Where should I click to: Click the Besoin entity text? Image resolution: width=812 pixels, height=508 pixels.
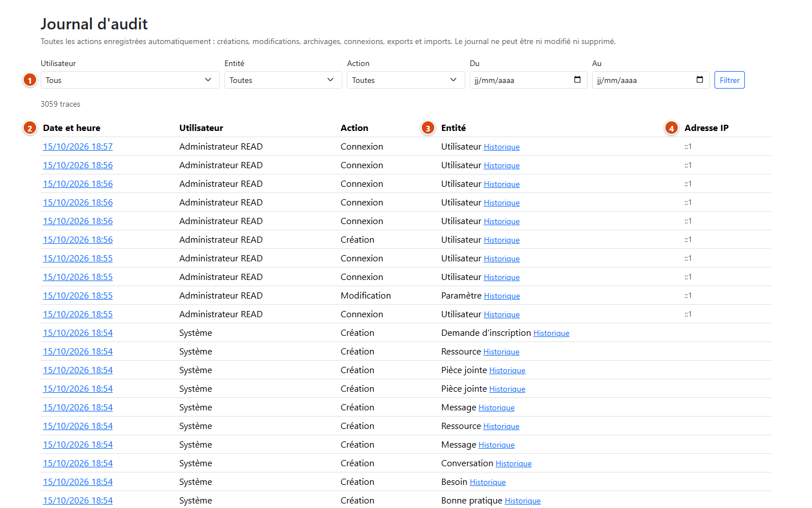[454, 482]
